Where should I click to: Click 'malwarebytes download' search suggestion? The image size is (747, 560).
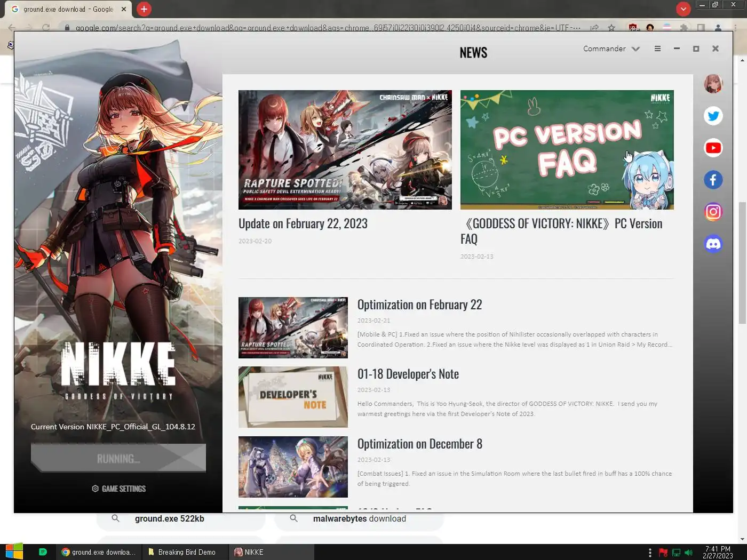tap(359, 518)
